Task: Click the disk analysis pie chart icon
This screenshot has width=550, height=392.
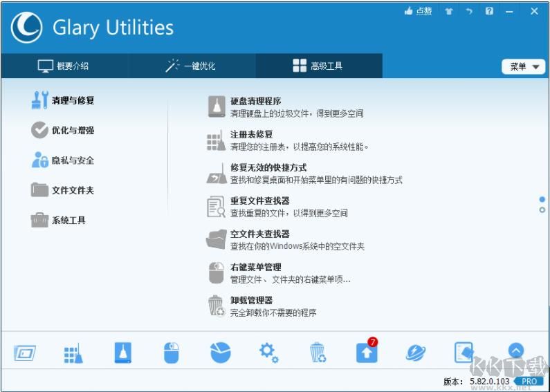Action: click(221, 353)
